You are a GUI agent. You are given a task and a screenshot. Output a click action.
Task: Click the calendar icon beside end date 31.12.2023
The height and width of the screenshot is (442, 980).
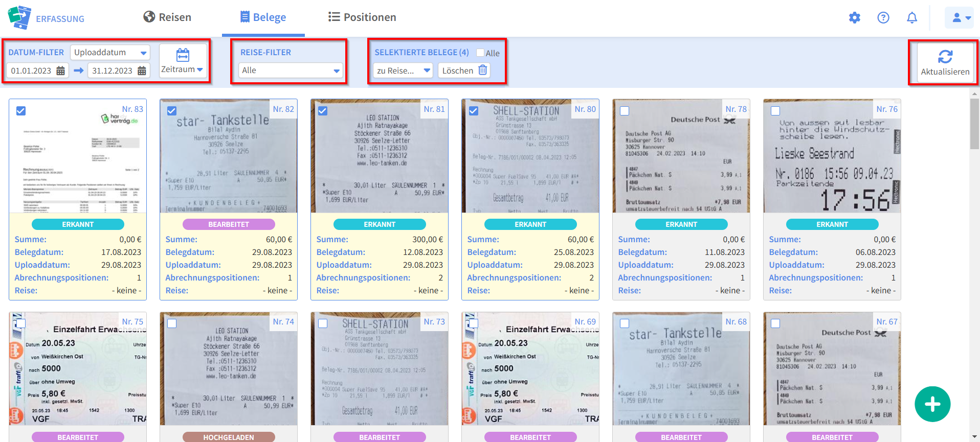[142, 71]
